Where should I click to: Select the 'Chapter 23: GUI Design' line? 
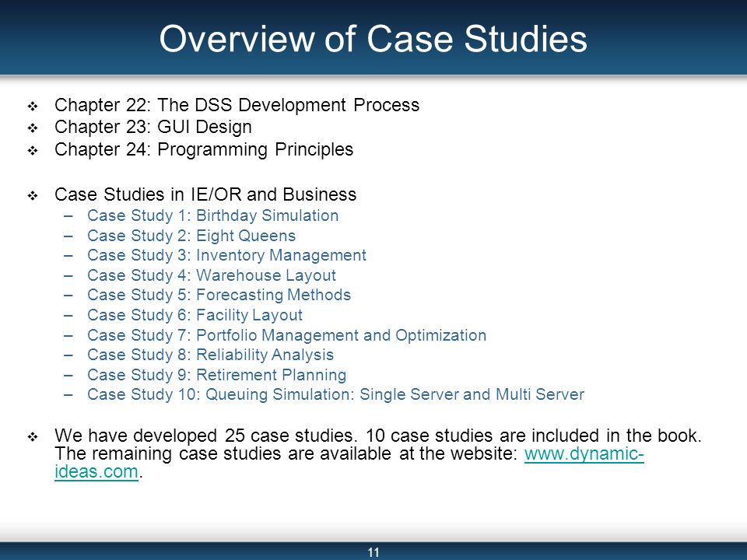click(x=153, y=127)
